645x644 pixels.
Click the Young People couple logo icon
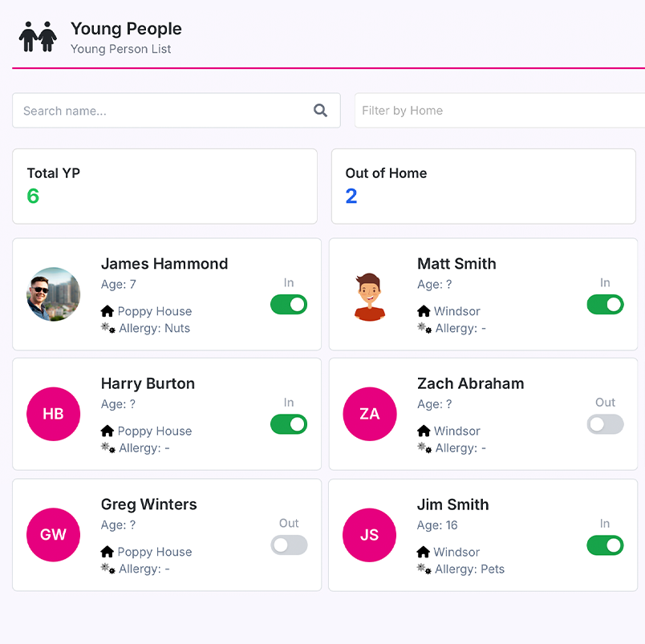coord(37,36)
